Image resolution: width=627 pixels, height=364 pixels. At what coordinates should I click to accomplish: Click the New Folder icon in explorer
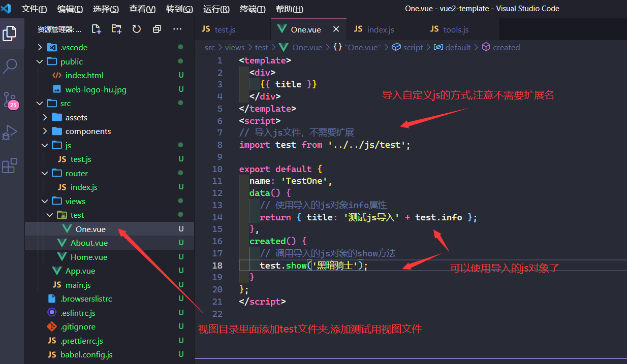tap(116, 29)
